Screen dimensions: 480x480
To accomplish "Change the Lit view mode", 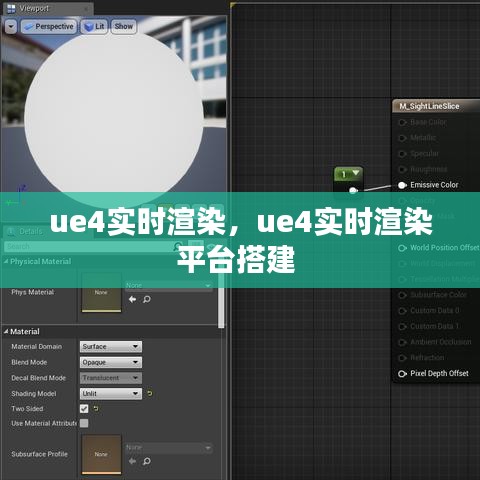I will (x=94, y=27).
